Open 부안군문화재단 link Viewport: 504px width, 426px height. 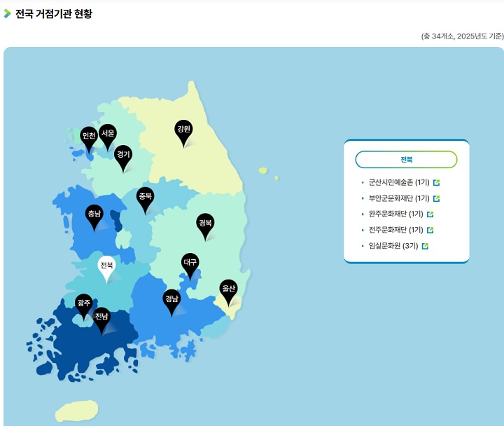pos(399,198)
